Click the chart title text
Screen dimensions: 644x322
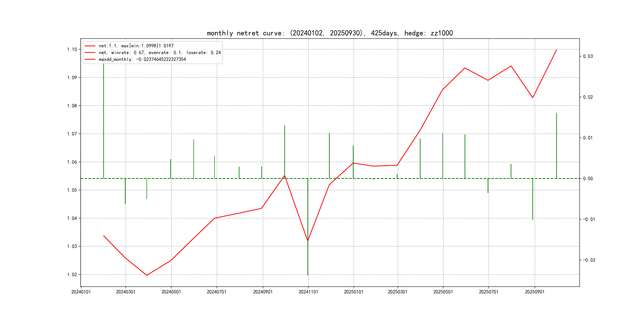330,33
